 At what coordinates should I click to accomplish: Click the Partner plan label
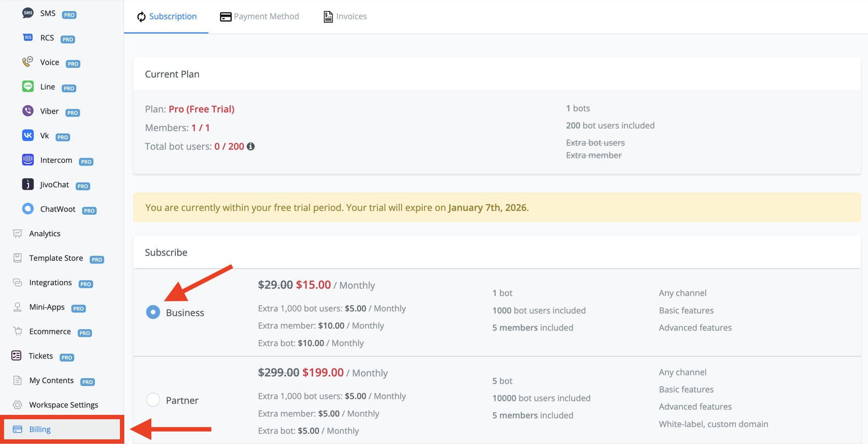182,400
